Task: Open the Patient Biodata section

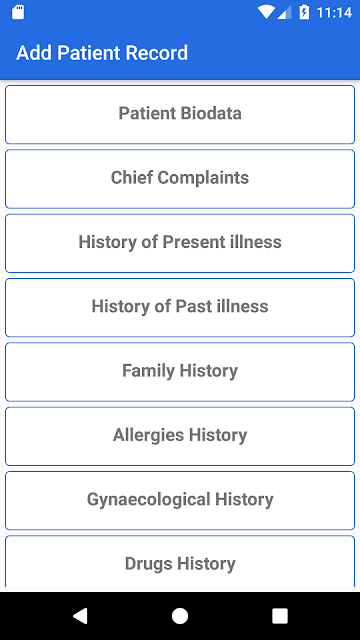Action: (180, 114)
